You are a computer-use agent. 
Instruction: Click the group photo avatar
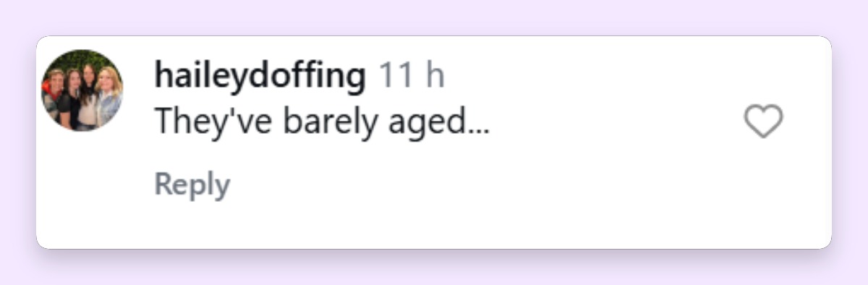(82, 90)
